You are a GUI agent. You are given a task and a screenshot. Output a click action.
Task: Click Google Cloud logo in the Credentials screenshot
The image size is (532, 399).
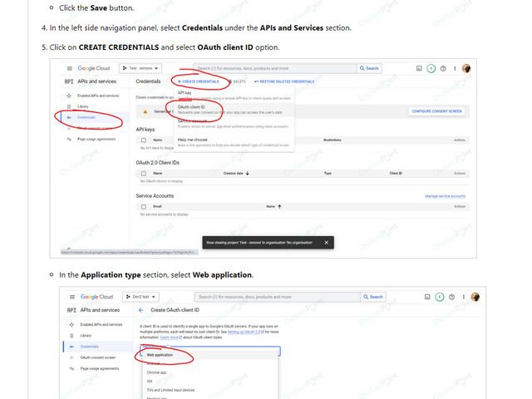coord(94,68)
